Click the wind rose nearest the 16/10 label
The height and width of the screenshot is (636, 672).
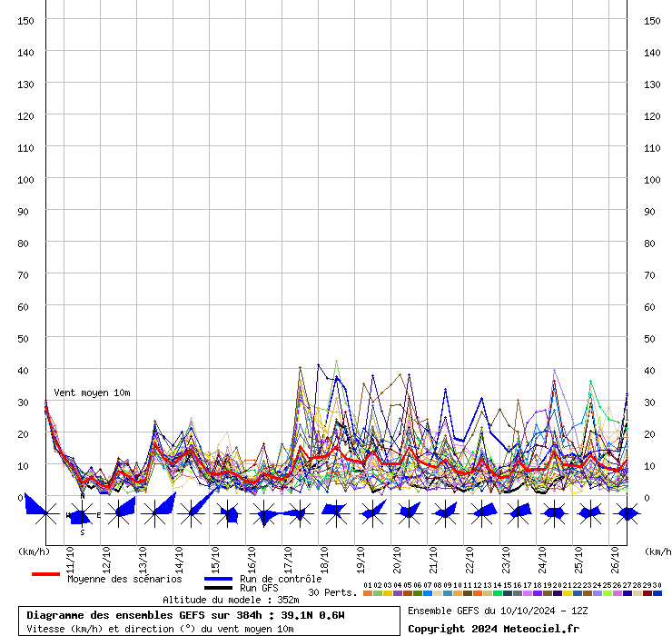point(263,514)
